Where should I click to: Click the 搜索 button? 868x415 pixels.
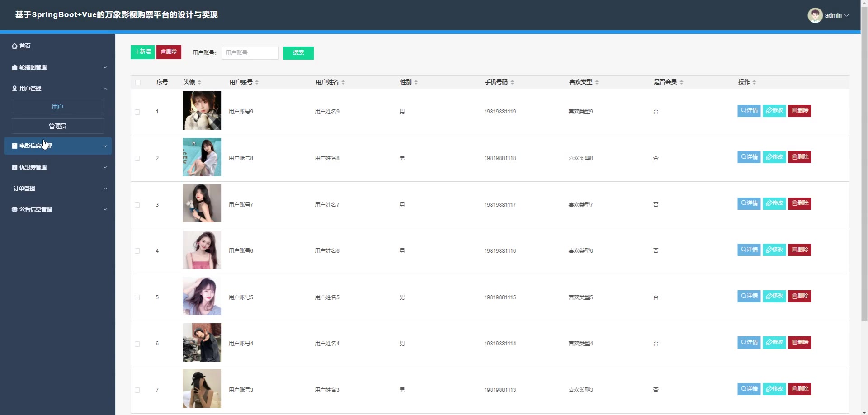click(298, 53)
